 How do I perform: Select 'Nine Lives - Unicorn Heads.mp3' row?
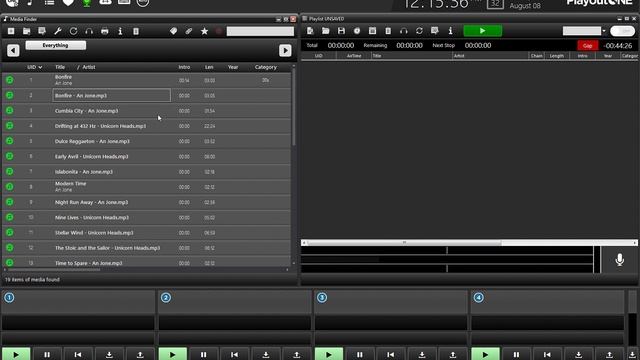(x=146, y=218)
